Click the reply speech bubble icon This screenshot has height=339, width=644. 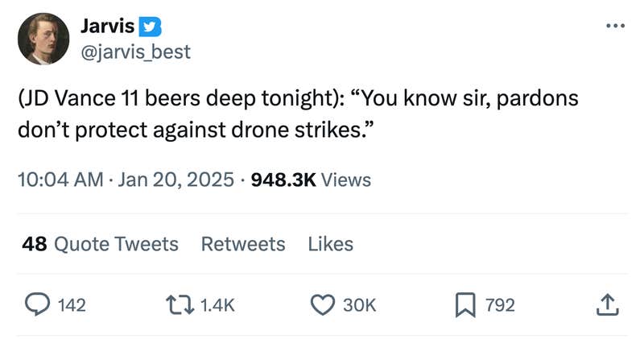click(x=36, y=304)
